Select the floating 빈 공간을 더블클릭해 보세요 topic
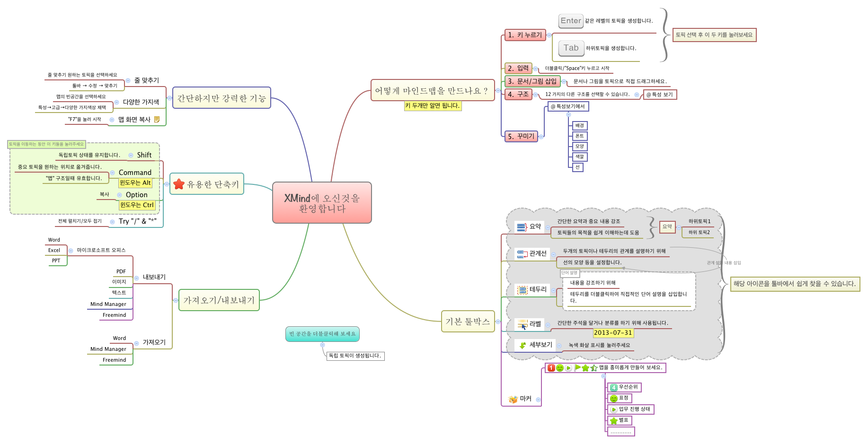Viewport: 868px width, 444px height. (322, 334)
